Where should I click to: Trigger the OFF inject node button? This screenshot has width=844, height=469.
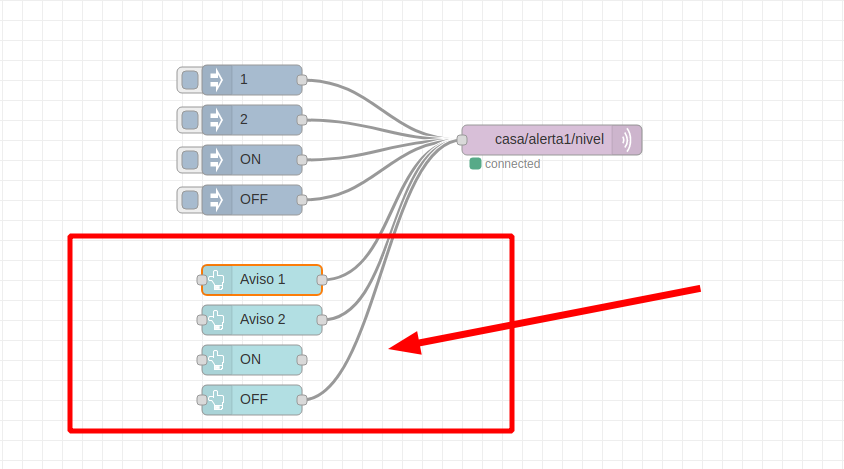[x=189, y=200]
